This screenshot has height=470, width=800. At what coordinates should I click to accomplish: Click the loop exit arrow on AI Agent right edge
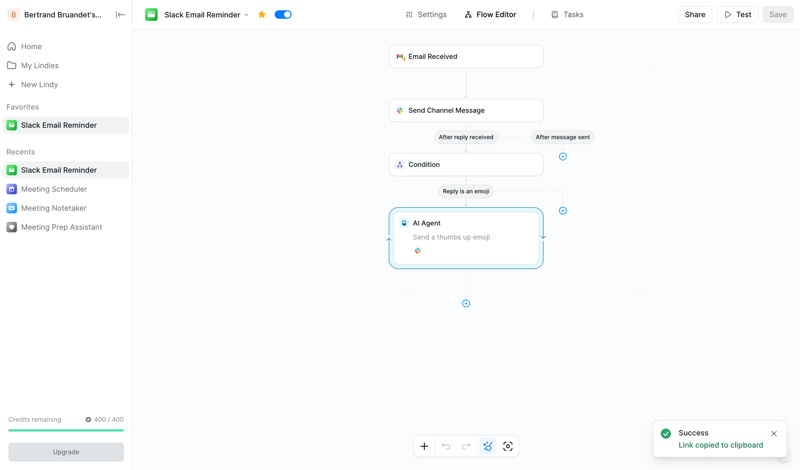(x=543, y=236)
